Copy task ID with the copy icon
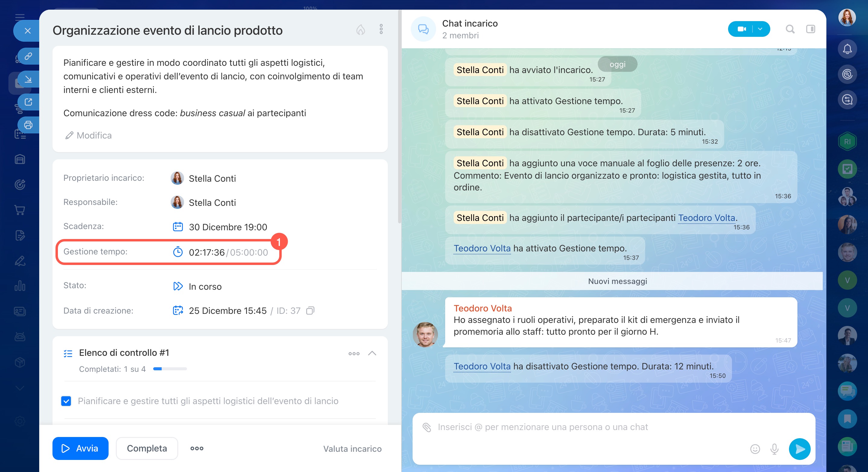Screen dimensions: 868x472 click(310, 311)
